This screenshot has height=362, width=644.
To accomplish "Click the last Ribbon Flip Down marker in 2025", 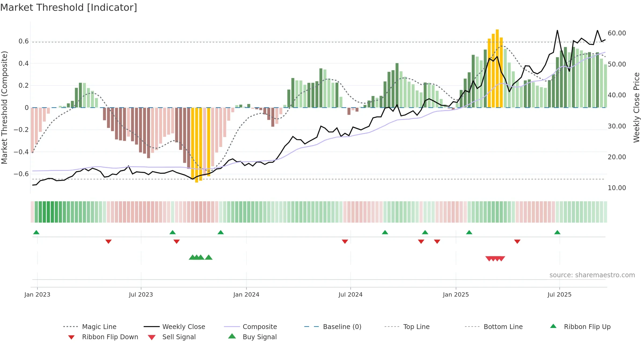I will pos(517,242).
